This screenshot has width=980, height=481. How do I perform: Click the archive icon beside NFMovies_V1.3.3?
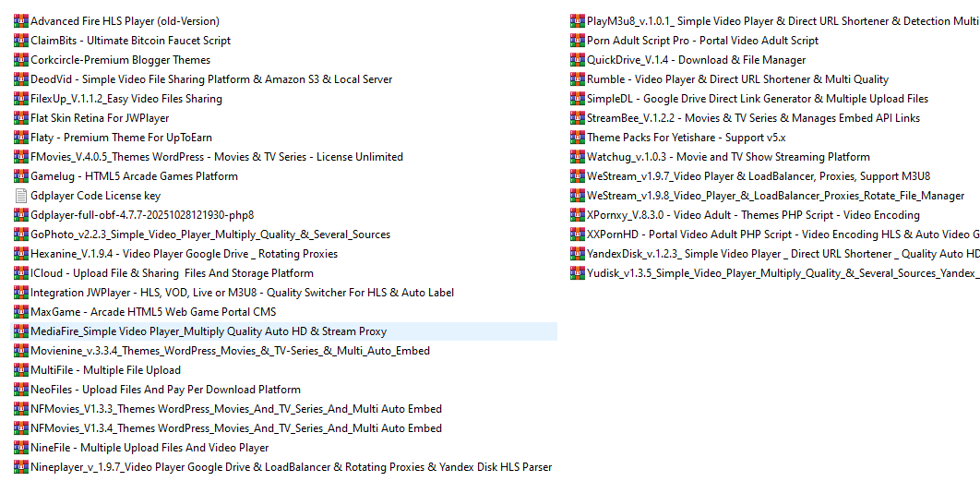click(x=21, y=409)
